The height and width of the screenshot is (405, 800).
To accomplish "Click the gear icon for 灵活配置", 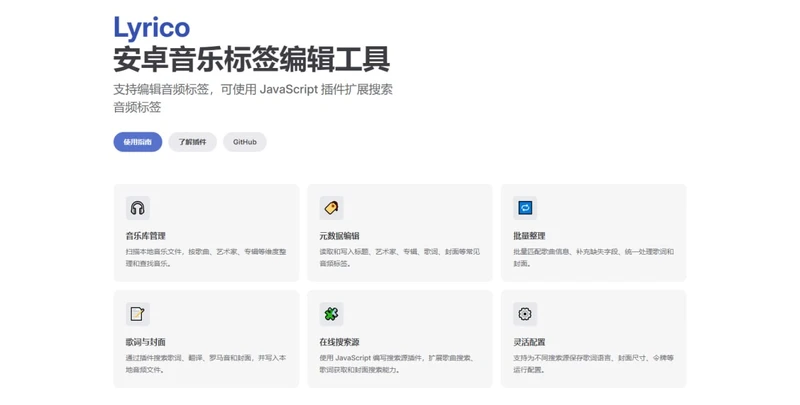I will [x=525, y=314].
